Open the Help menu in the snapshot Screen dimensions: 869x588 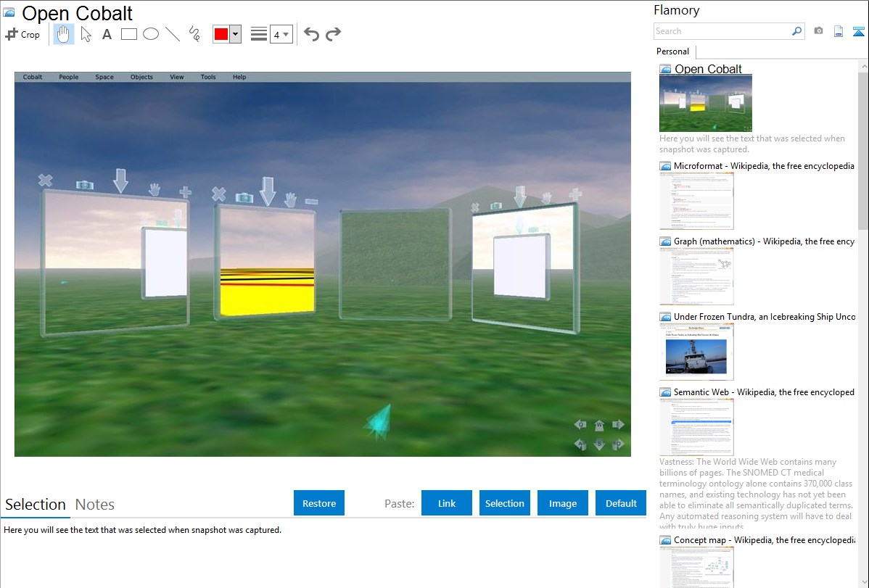239,77
